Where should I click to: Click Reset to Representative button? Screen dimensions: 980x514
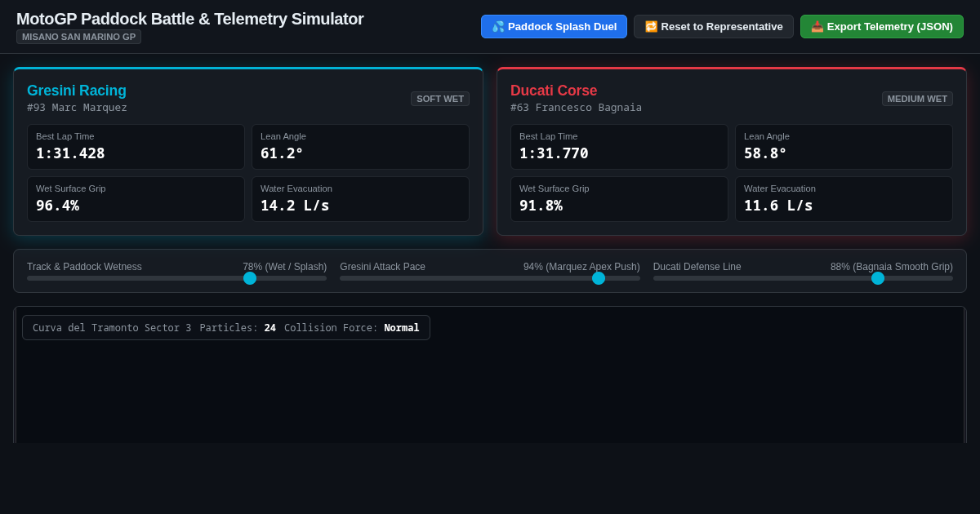tap(714, 26)
